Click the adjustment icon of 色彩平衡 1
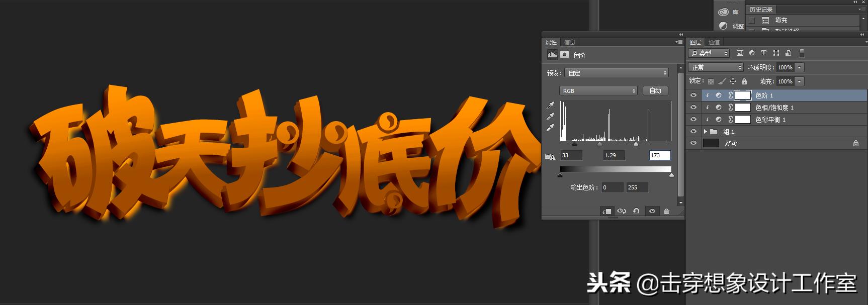 coord(719,120)
